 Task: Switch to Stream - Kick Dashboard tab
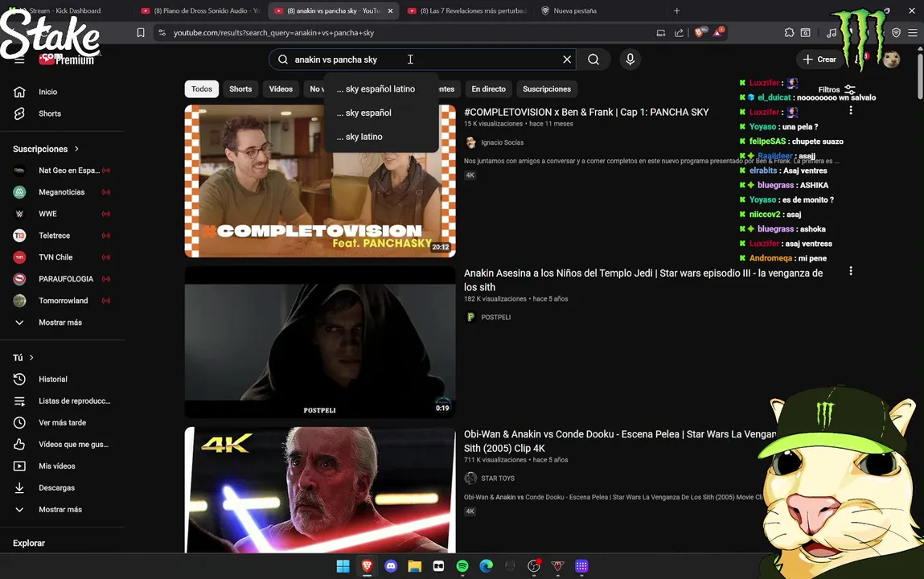point(65,10)
